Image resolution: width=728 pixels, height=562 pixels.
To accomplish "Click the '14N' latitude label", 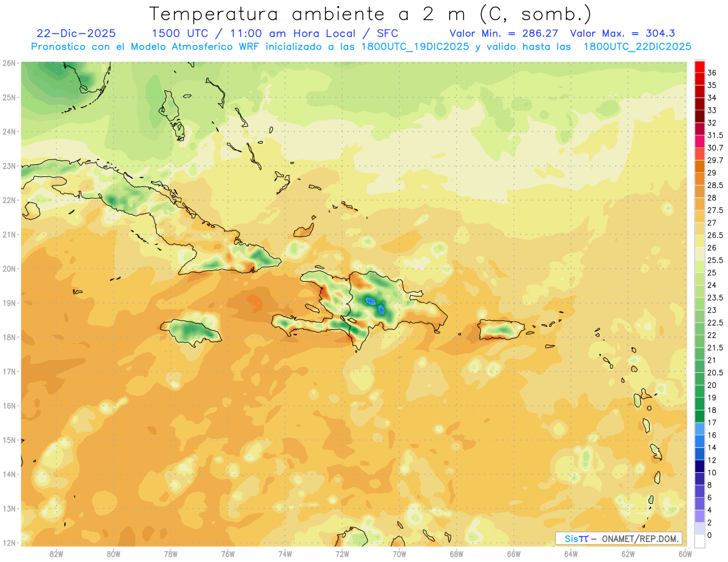I will tap(9, 474).
